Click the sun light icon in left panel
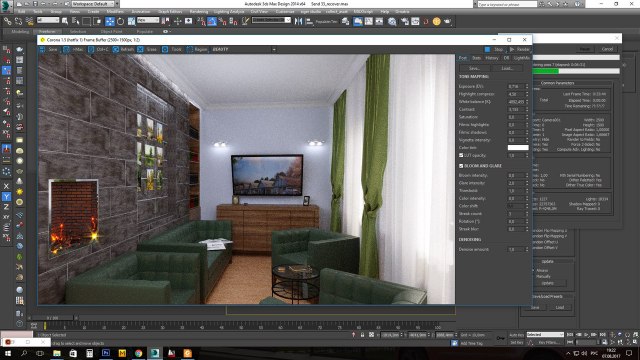This screenshot has width=640, height=360. point(19,191)
